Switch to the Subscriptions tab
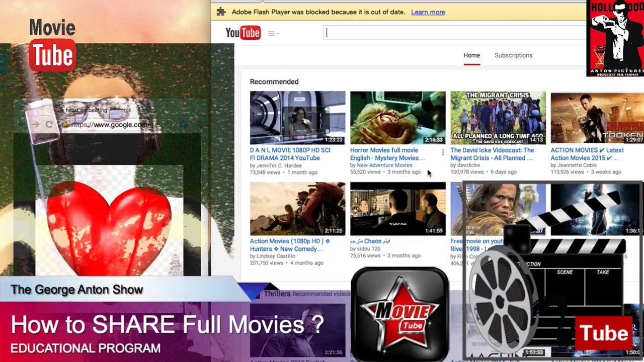 pos(513,55)
